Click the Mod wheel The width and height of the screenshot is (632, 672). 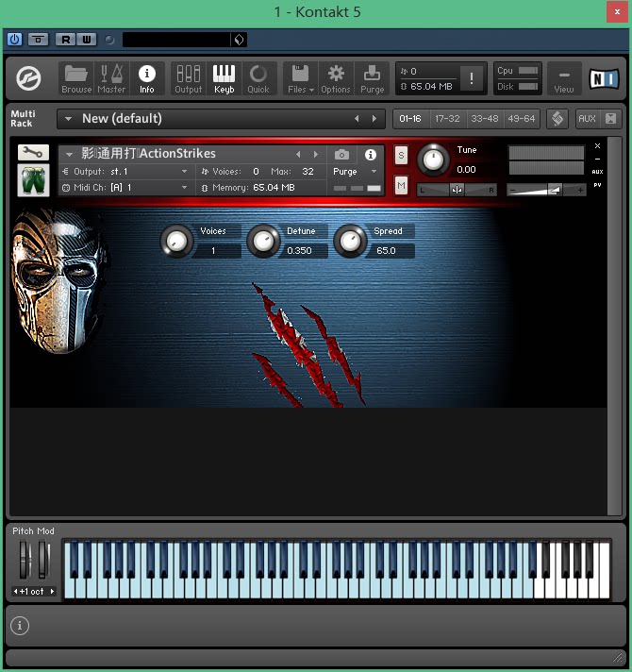pos(43,559)
